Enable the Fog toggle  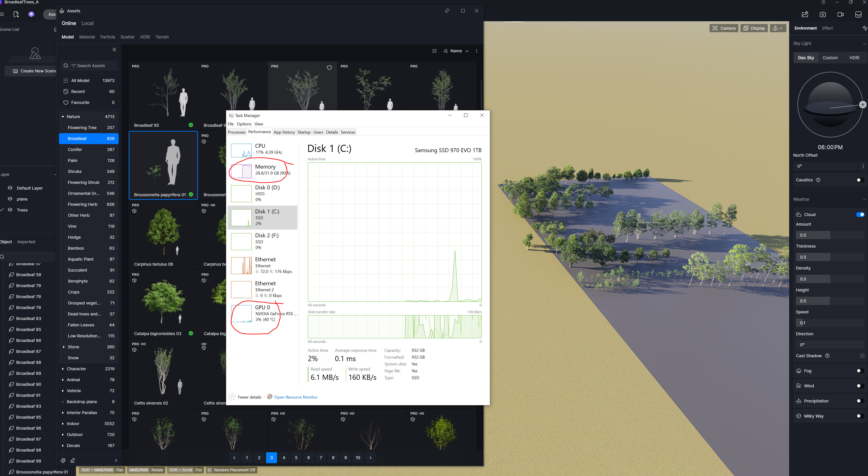click(860, 371)
